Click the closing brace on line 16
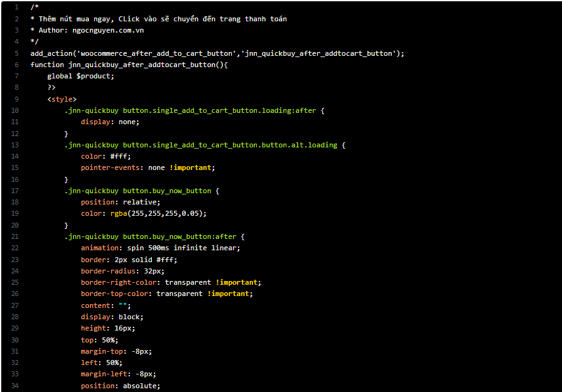 click(67, 180)
